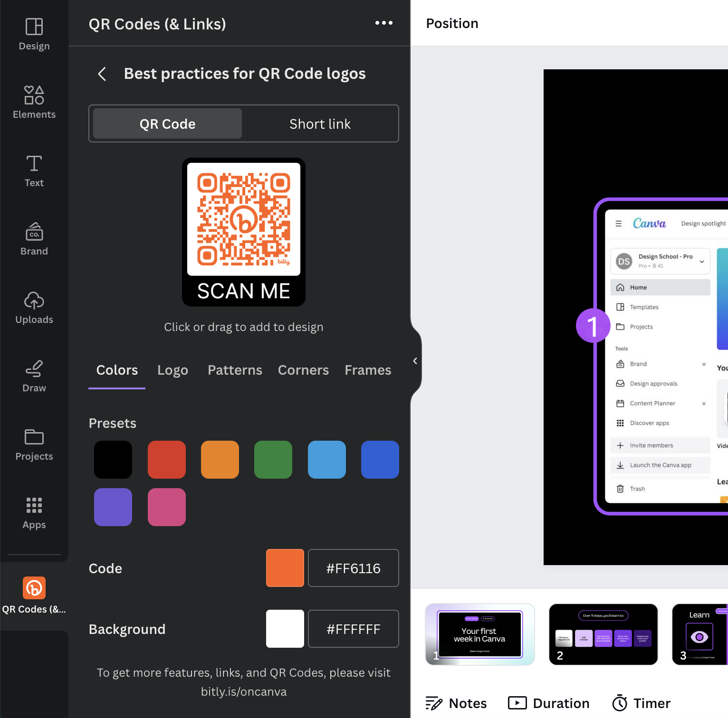728x718 pixels.
Task: Select slide 3 'Learn' thumbnail
Action: click(x=700, y=634)
